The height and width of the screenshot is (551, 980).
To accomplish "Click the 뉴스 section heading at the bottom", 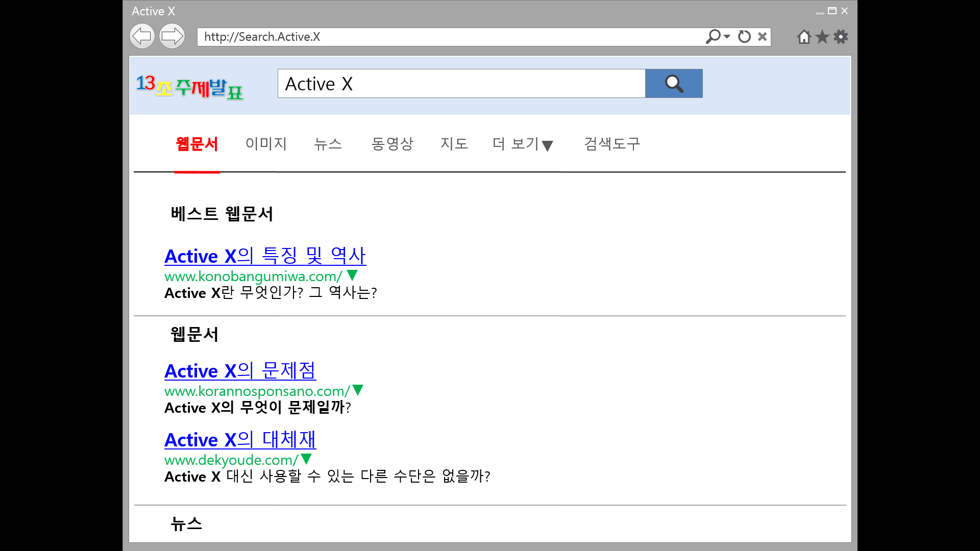I will tap(186, 523).
